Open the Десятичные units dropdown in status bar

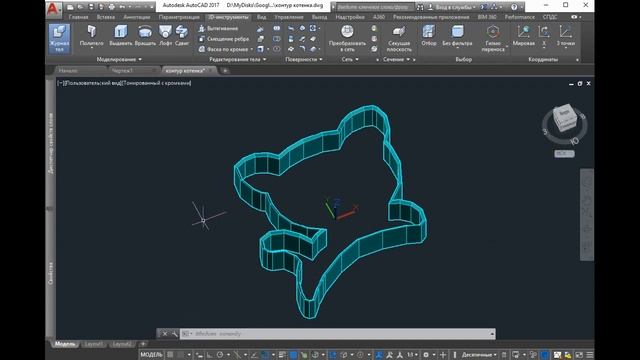pyautogui.click(x=479, y=355)
